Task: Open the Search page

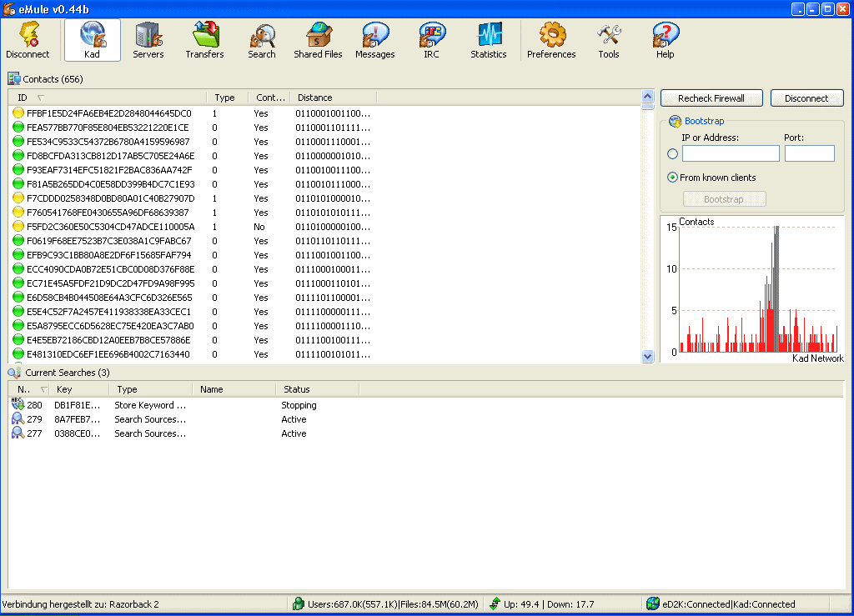Action: click(262, 40)
